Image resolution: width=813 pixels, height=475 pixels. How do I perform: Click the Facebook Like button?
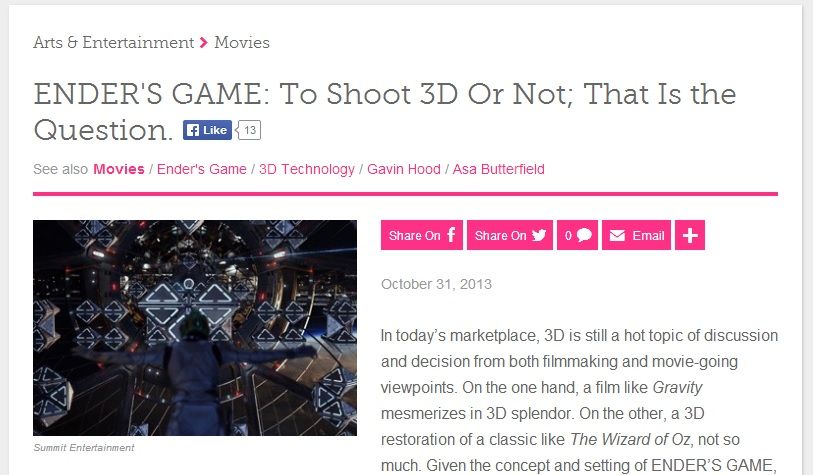pyautogui.click(x=207, y=130)
